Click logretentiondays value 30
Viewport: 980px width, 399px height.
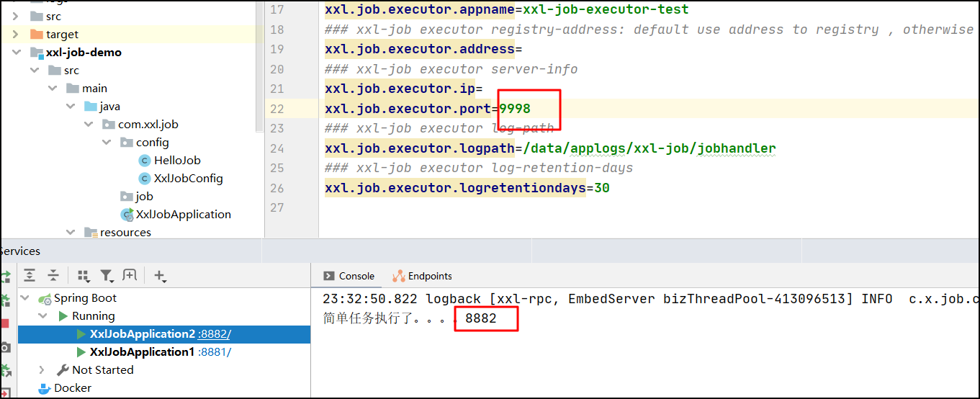pos(602,188)
